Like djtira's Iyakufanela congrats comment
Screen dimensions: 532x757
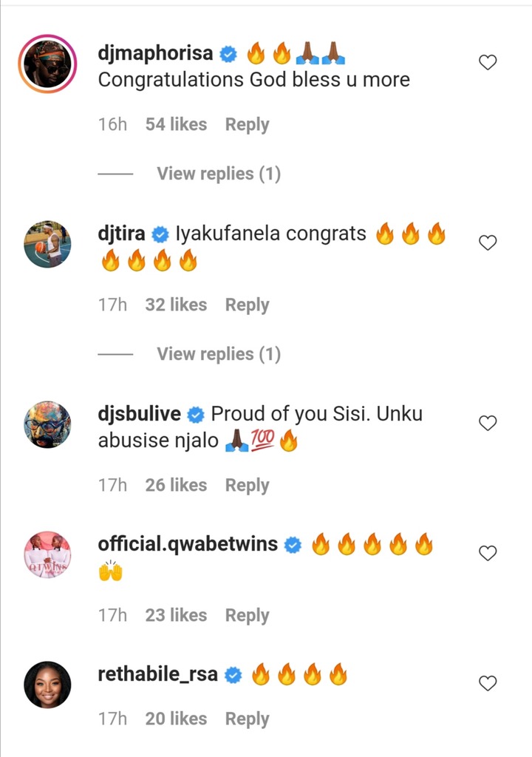tap(488, 242)
